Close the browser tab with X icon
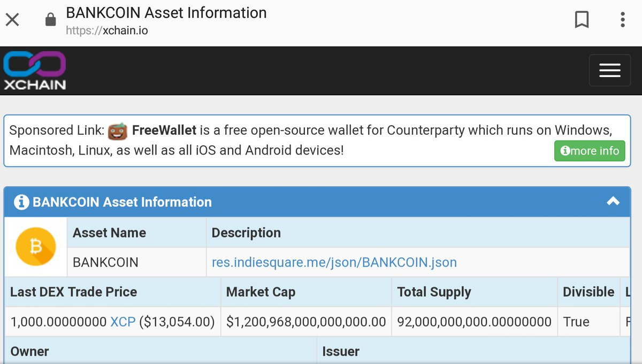 point(12,20)
